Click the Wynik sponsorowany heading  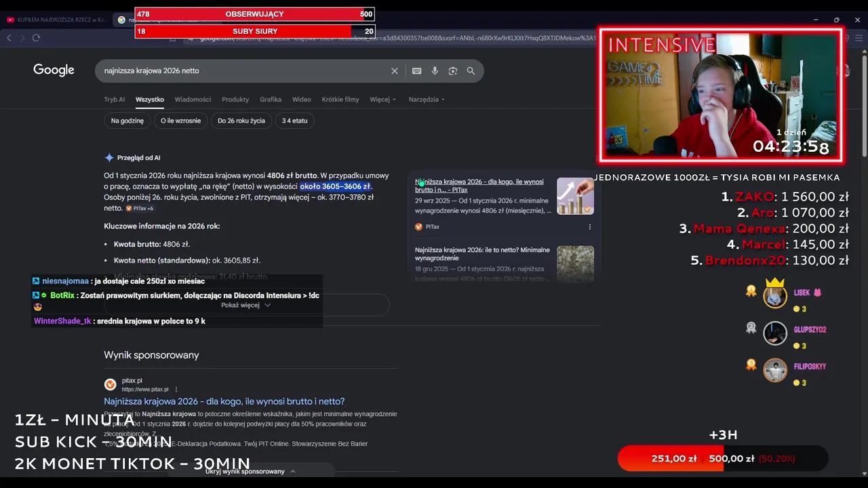pyautogui.click(x=151, y=354)
